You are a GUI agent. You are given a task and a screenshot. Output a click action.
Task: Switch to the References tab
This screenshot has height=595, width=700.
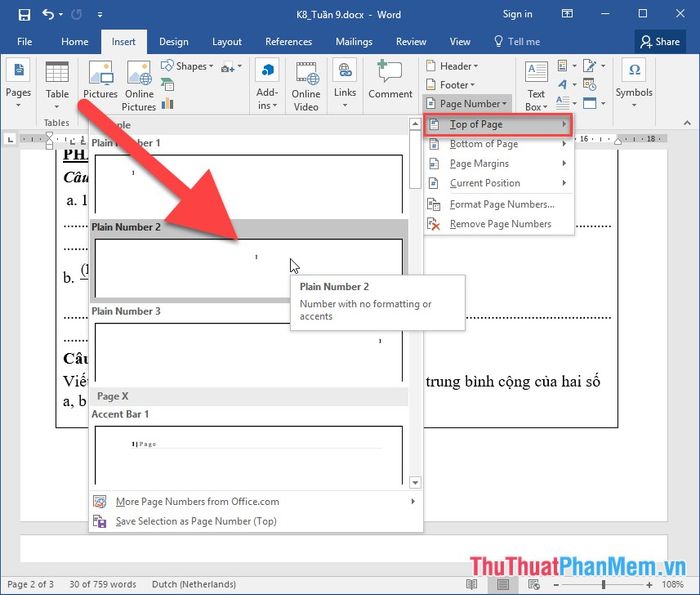(288, 42)
